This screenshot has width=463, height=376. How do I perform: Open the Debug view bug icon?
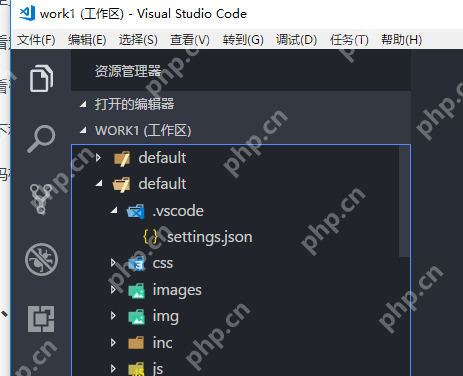click(41, 259)
